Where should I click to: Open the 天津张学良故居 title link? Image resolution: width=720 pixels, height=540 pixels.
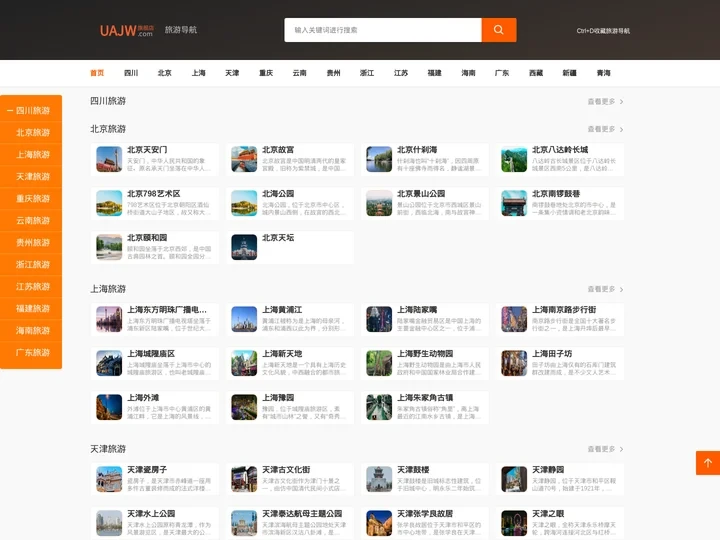pyautogui.click(x=425, y=514)
